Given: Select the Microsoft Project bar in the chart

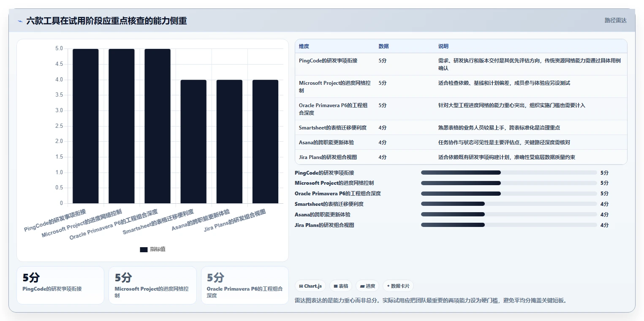Looking at the screenshot, I should pos(122,126).
